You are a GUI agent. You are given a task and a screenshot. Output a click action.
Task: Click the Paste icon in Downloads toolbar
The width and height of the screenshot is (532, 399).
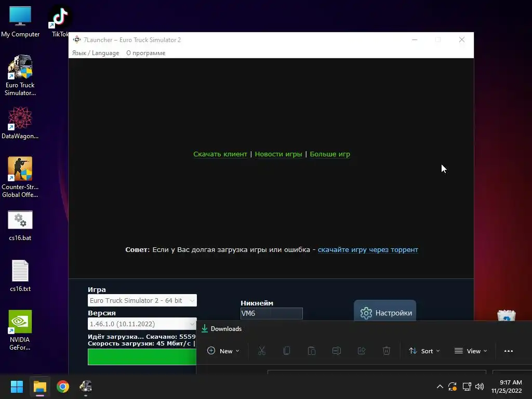tap(312, 351)
